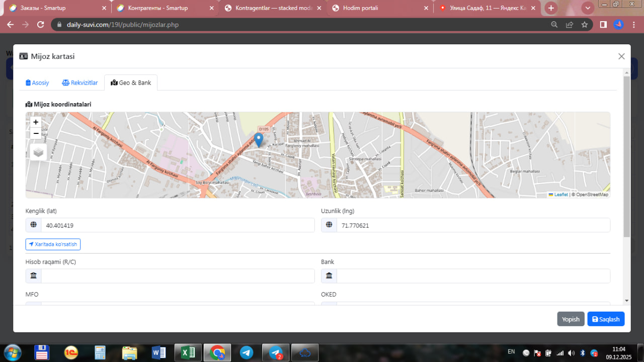Open Telegram from the taskbar
Viewport: 644px width, 362px height.
[x=247, y=352]
